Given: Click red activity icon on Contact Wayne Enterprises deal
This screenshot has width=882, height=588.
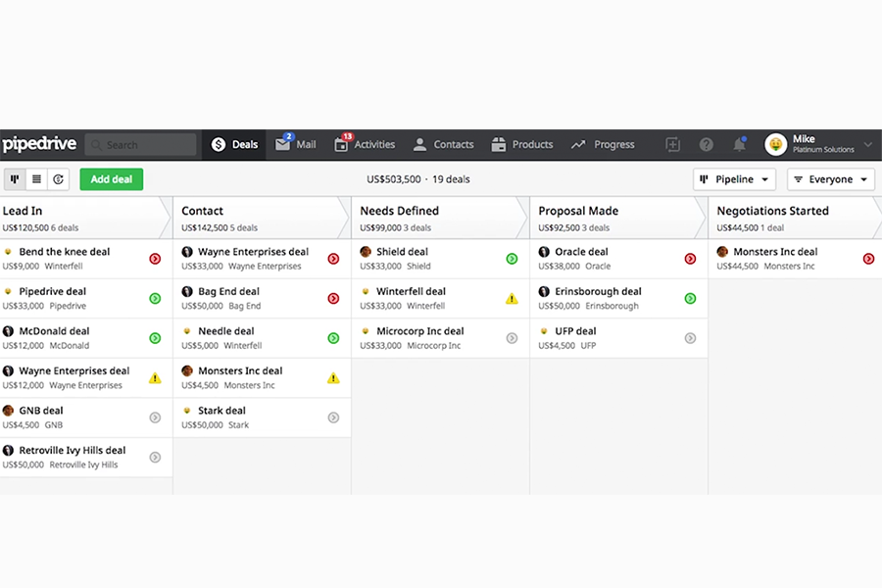Looking at the screenshot, I should pyautogui.click(x=333, y=259).
